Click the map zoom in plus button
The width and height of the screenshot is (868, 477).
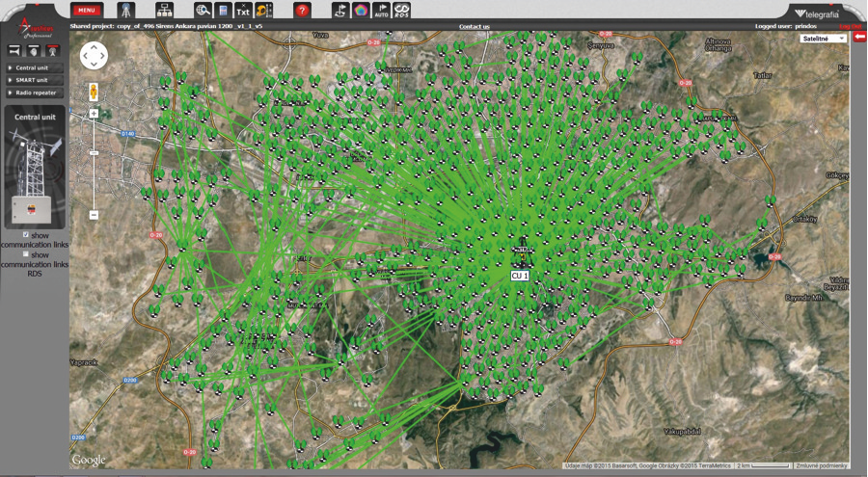[x=94, y=114]
